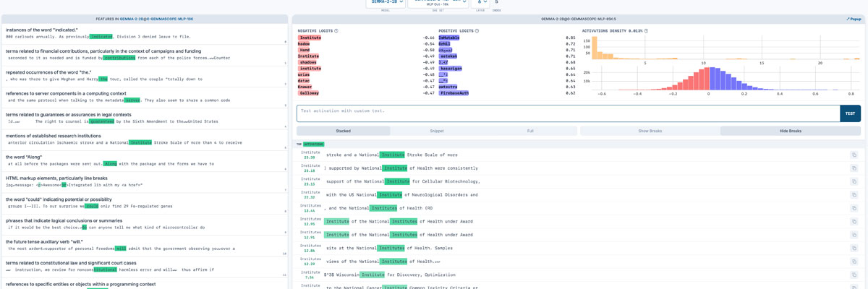The height and width of the screenshot is (289, 868).
Task: Open feature: future tense auxiliary verb "will."
Action: point(145,245)
